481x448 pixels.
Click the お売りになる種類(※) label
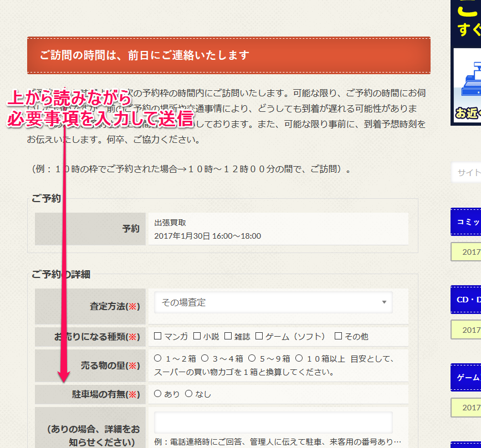tap(97, 337)
